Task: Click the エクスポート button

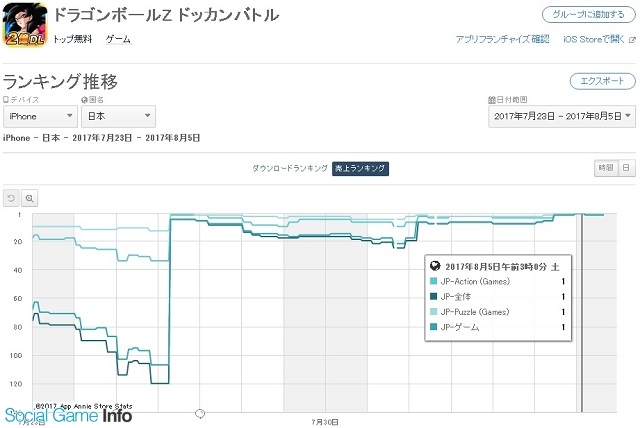Action: (602, 81)
